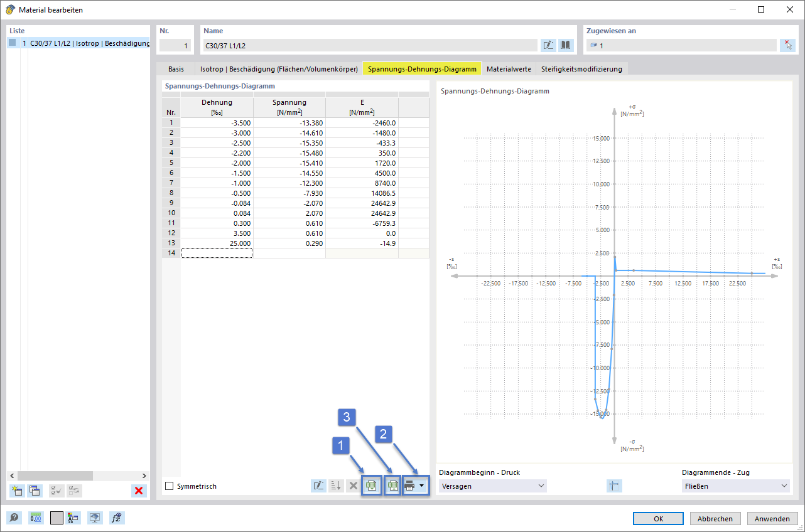
Task: Open the formula editor fx icon at the bottom
Action: [x=116, y=518]
